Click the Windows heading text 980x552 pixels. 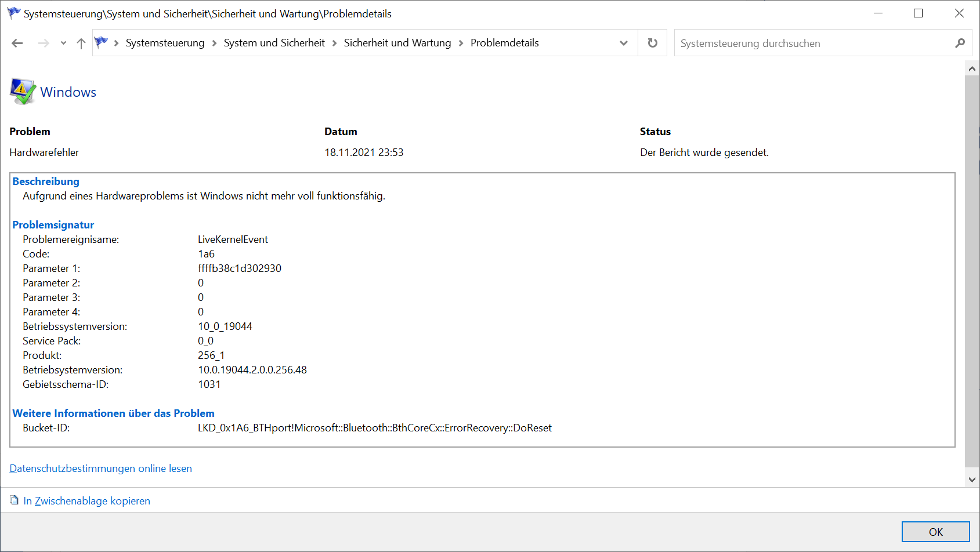68,92
